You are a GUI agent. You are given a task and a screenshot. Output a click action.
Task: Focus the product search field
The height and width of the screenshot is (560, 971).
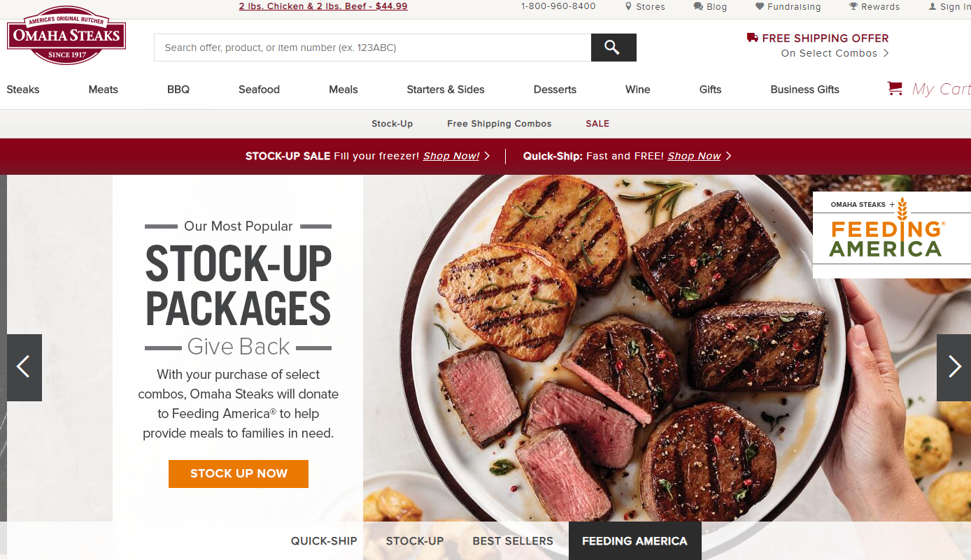coord(372,48)
